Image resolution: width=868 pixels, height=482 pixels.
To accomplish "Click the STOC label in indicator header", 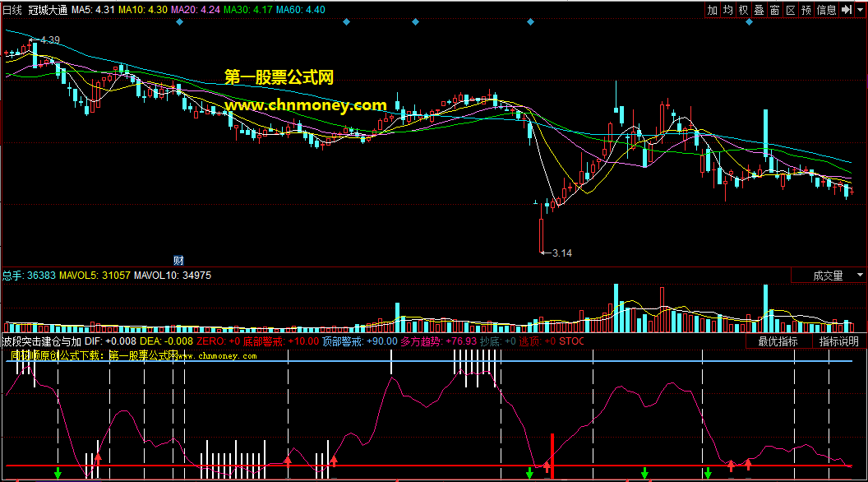I will click(x=571, y=341).
